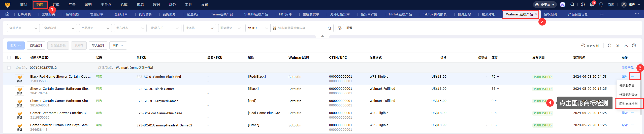This screenshot has width=644, height=134.
Task: Open the 订单 menu in top navigation
Action: coord(56,5)
